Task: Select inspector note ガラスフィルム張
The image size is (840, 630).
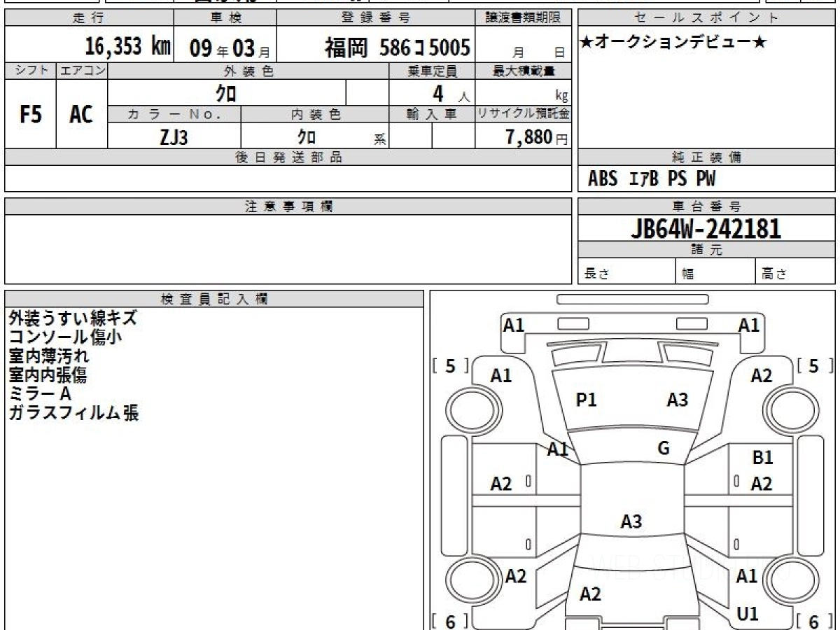Action: click(73, 412)
